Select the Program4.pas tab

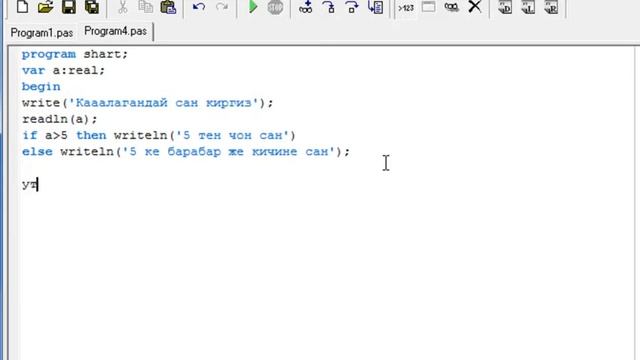pos(116,31)
